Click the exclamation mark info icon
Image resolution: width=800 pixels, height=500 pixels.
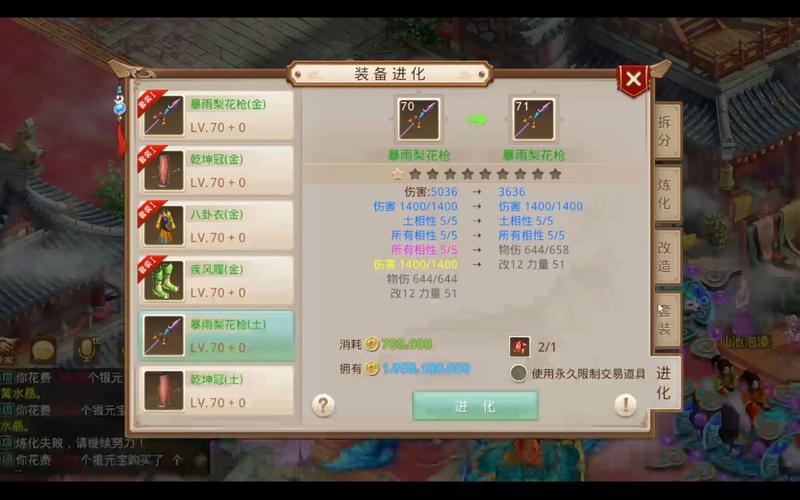pyautogui.click(x=626, y=406)
